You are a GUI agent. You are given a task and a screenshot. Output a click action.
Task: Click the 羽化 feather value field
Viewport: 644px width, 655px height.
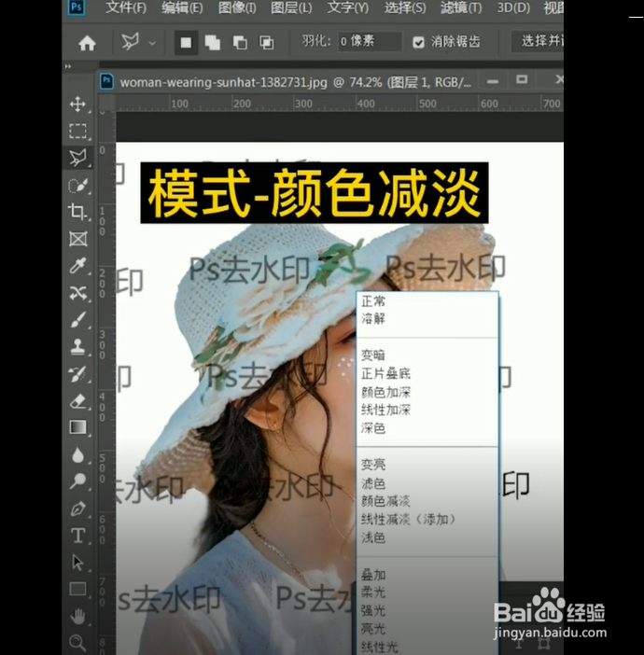[x=370, y=41]
